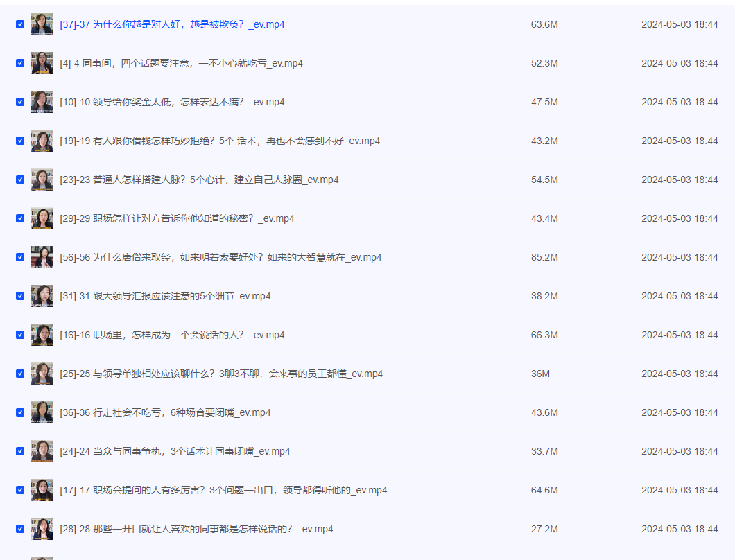This screenshot has width=735, height=560.
Task: Click the [17]-17 职场会提问 video thumbnail
Action: [x=42, y=490]
